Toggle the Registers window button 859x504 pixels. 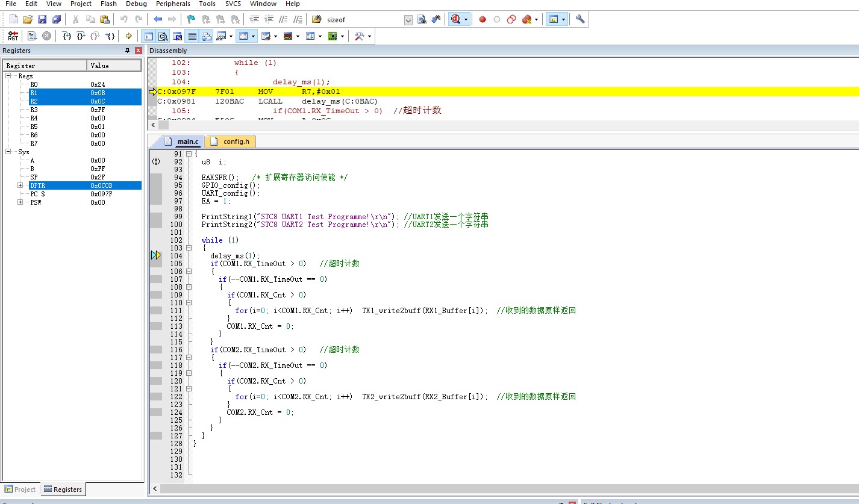192,36
